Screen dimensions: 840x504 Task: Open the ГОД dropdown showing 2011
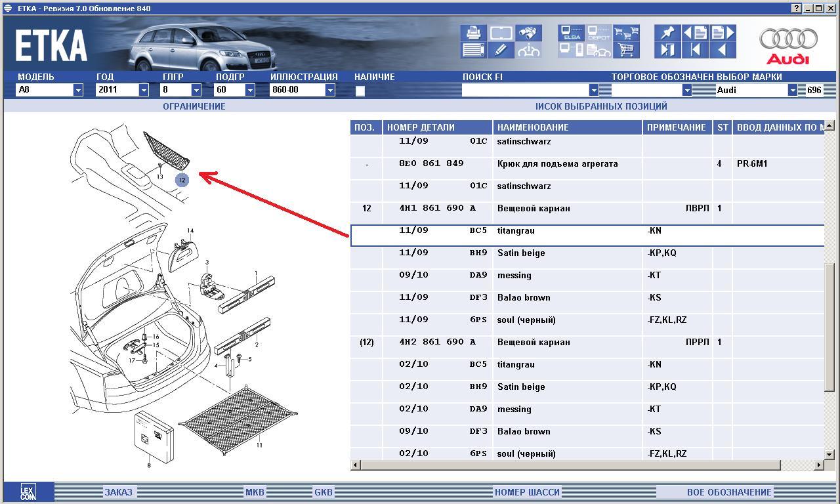point(144,90)
